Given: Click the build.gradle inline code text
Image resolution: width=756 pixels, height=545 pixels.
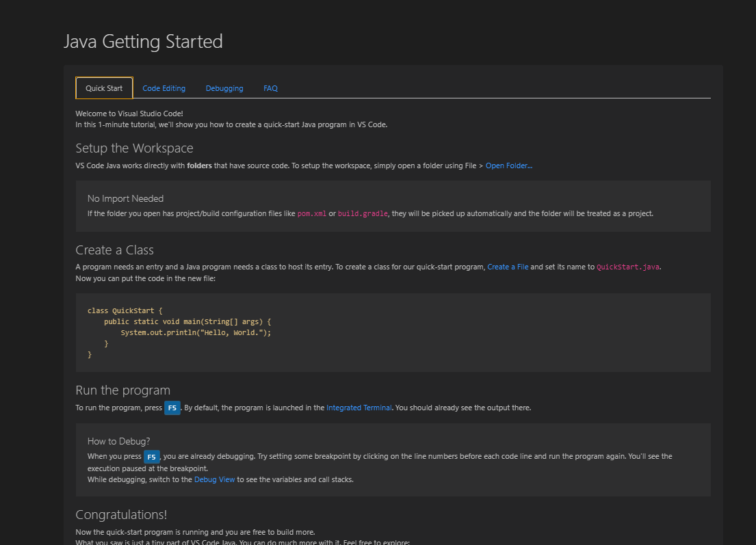Looking at the screenshot, I should [363, 213].
